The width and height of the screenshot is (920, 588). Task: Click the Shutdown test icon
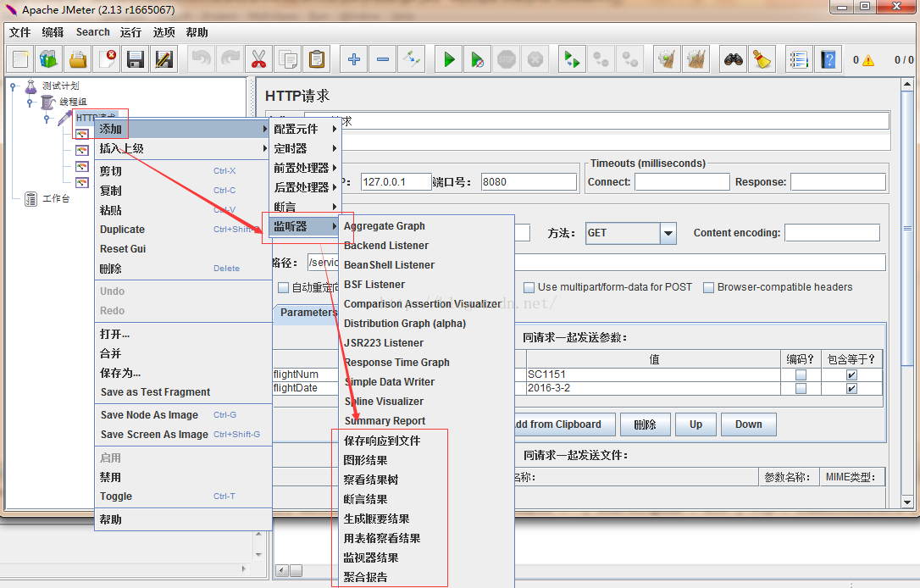coord(535,59)
